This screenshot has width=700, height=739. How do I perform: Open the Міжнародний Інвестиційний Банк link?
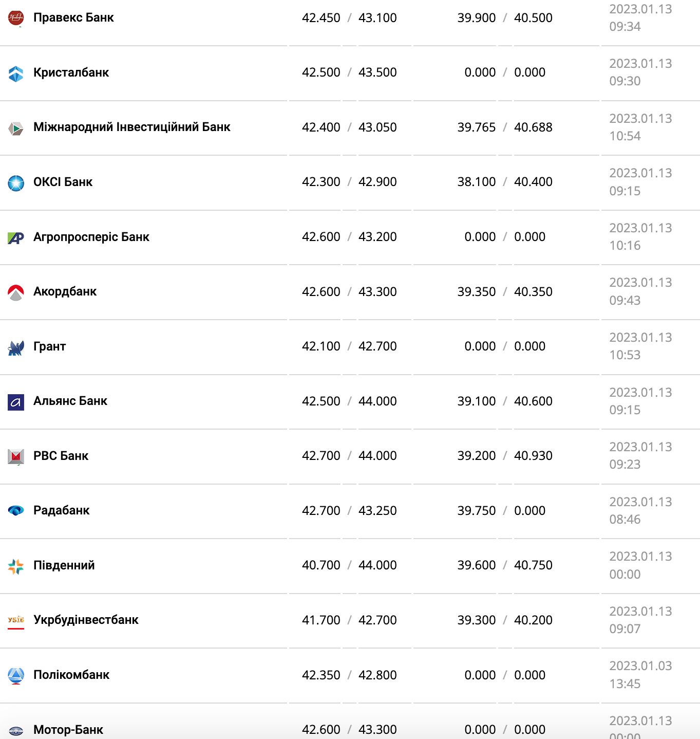click(x=131, y=127)
